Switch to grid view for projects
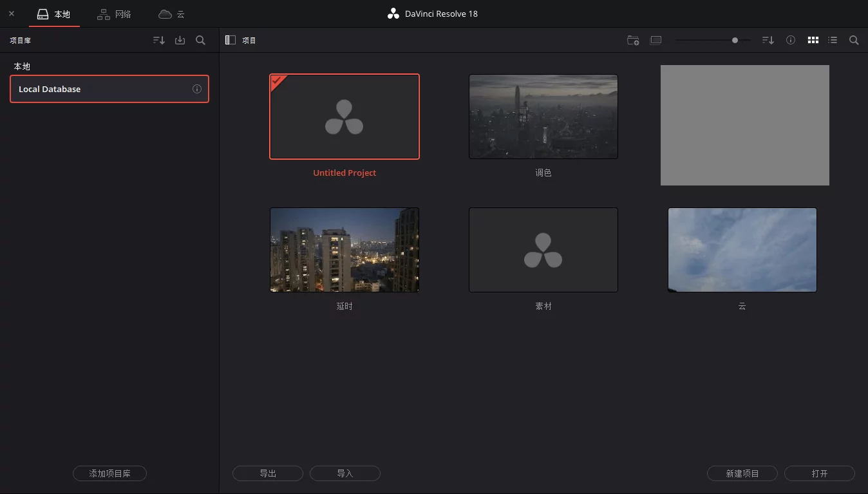Viewport: 868px width, 494px height. (813, 40)
